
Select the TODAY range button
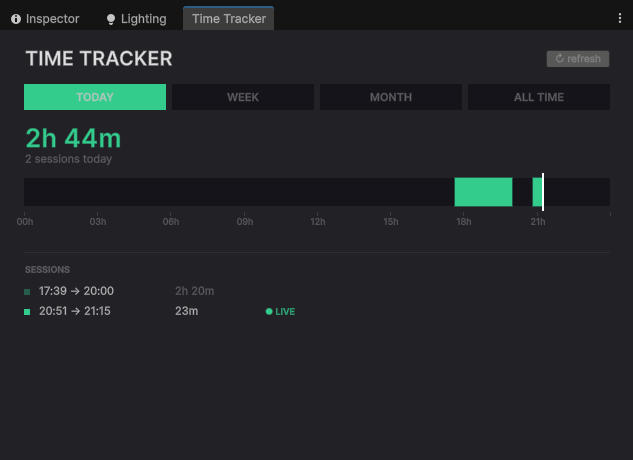point(95,97)
